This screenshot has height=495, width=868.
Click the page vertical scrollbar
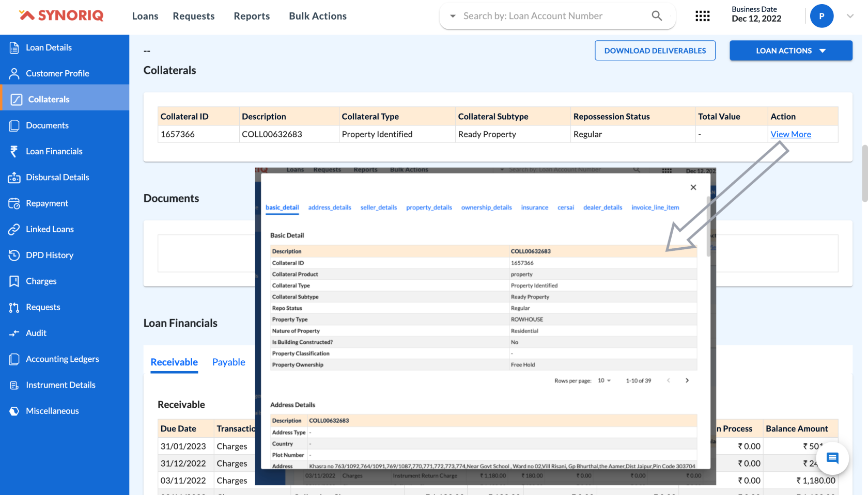[864, 173]
